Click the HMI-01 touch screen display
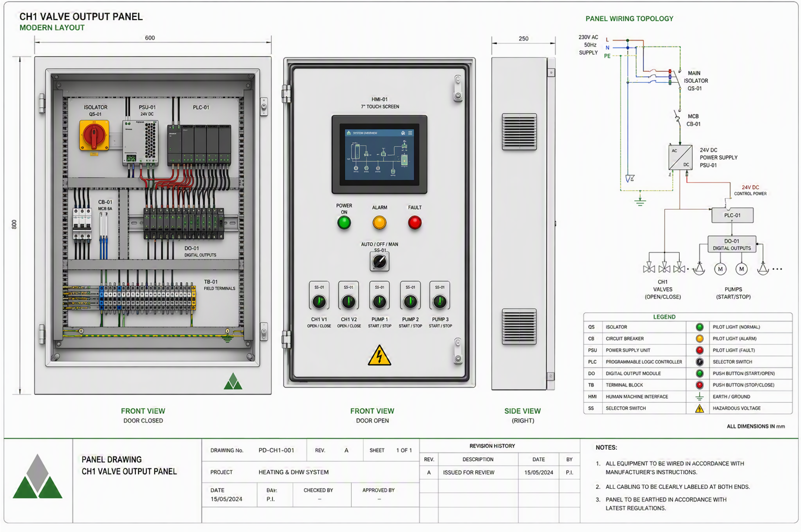 (x=379, y=154)
